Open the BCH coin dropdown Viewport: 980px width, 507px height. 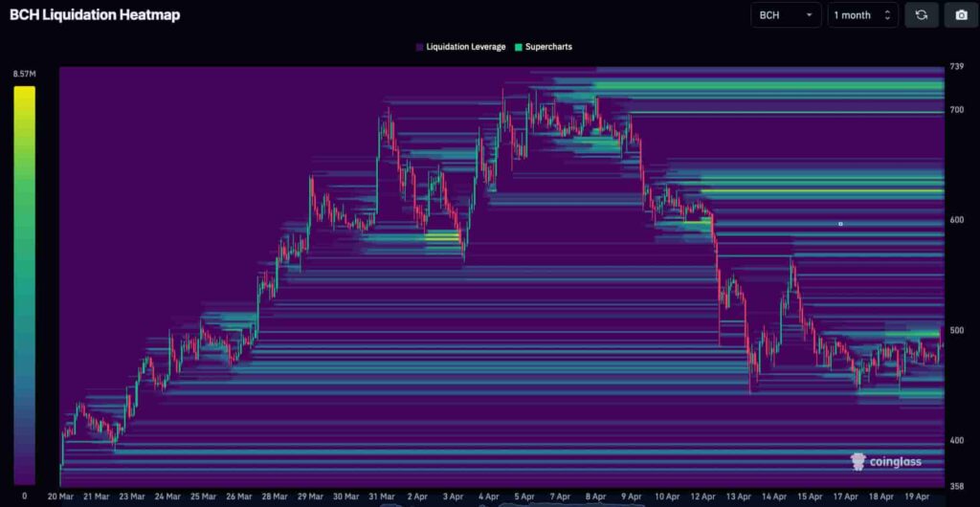[x=787, y=15]
